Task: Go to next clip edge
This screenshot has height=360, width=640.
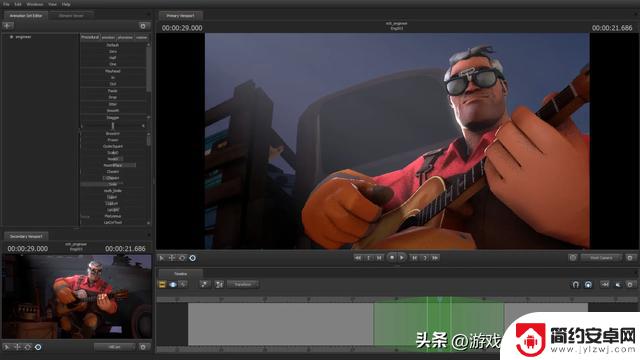Action: click(414, 258)
